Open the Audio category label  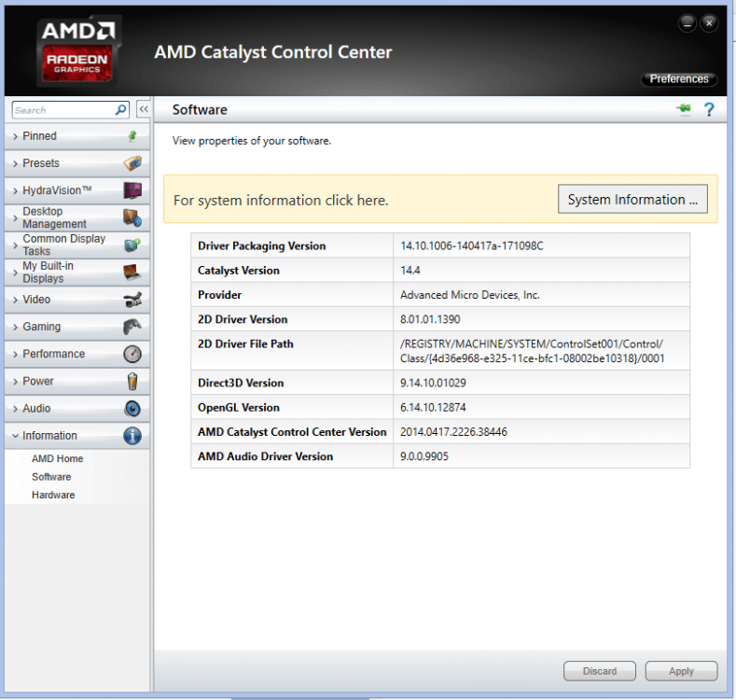pos(36,408)
